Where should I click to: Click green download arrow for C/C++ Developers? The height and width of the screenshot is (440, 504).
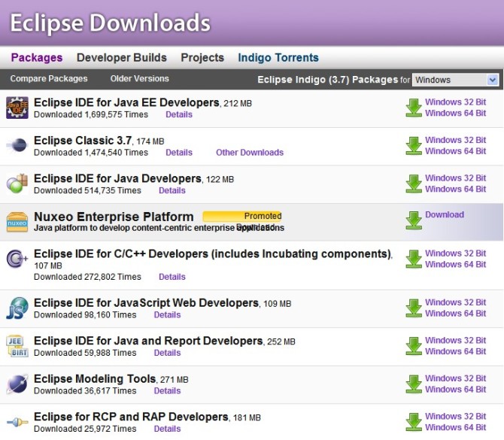click(414, 259)
